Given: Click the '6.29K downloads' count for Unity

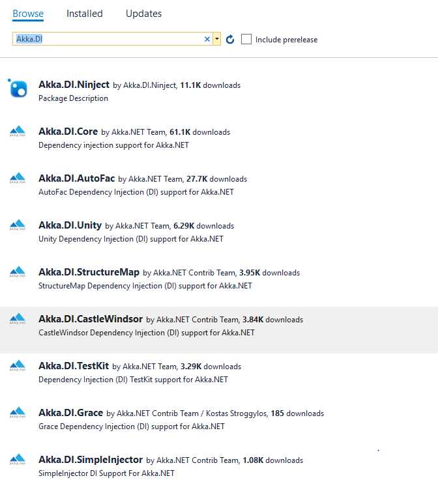Looking at the screenshot, I should click(204, 226).
